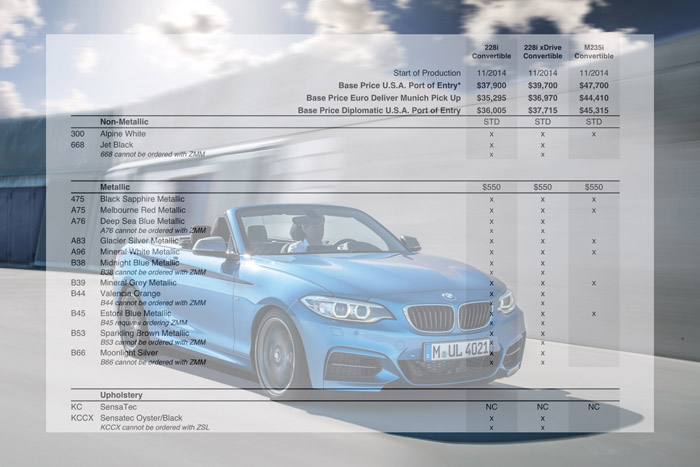Select 'Base Price Diplomatic U.S.A. Port of Entry'
The height and width of the screenshot is (467, 700).
pos(379,110)
